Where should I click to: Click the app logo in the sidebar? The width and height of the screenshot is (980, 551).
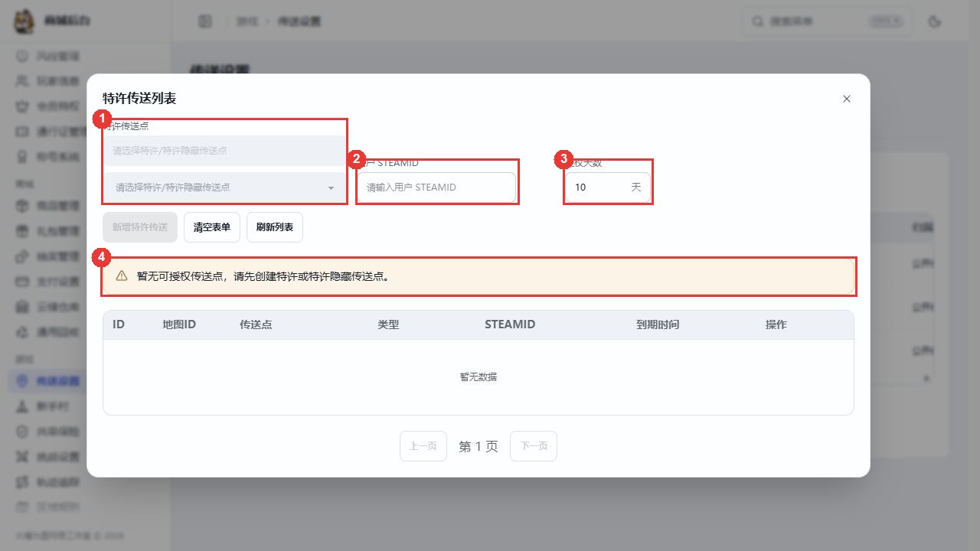click(x=24, y=21)
